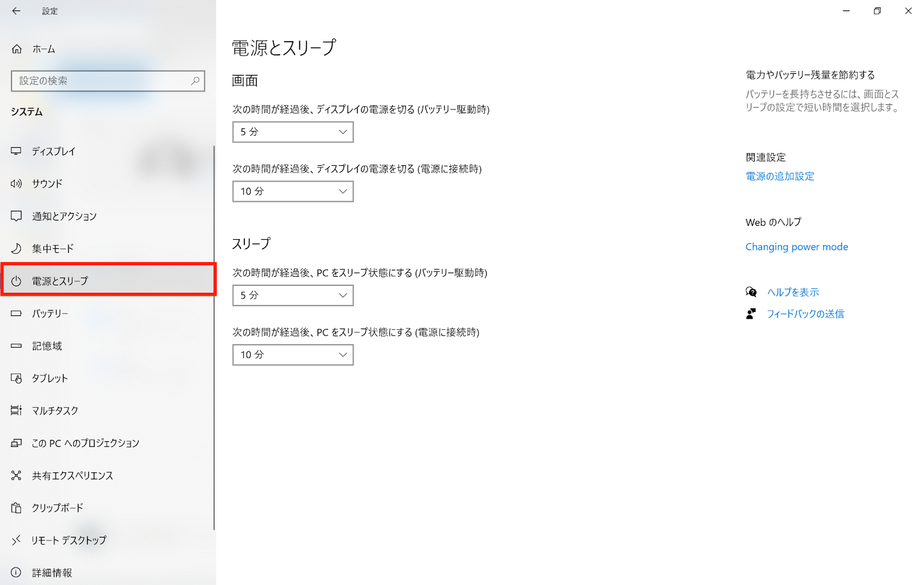Open リモート デスクトップ settings
The image size is (924, 585).
point(107,540)
